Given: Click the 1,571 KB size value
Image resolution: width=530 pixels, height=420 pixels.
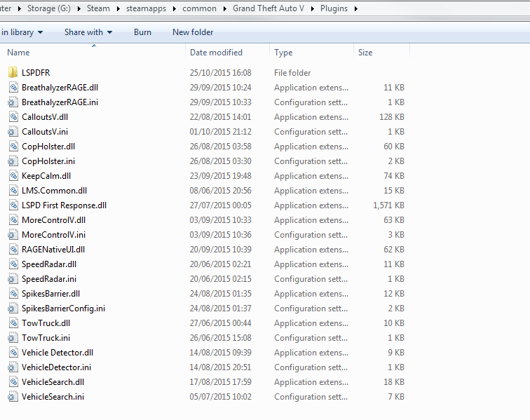Looking at the screenshot, I should [388, 205].
